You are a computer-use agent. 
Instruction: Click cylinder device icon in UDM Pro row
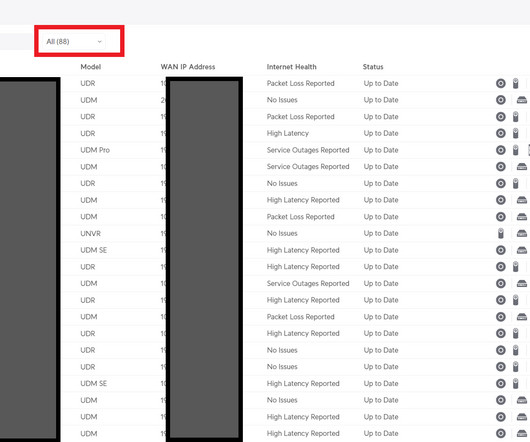click(515, 150)
